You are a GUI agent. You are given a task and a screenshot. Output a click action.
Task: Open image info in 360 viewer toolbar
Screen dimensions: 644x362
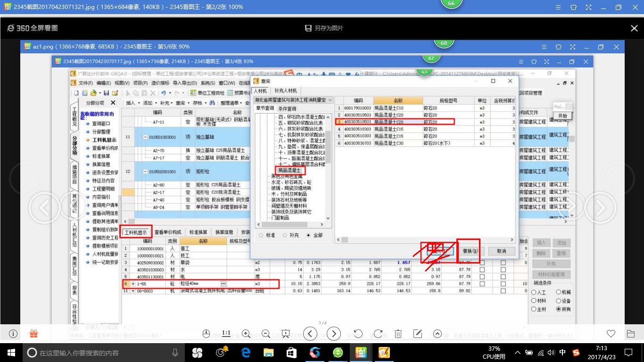pyautogui.click(x=13, y=334)
